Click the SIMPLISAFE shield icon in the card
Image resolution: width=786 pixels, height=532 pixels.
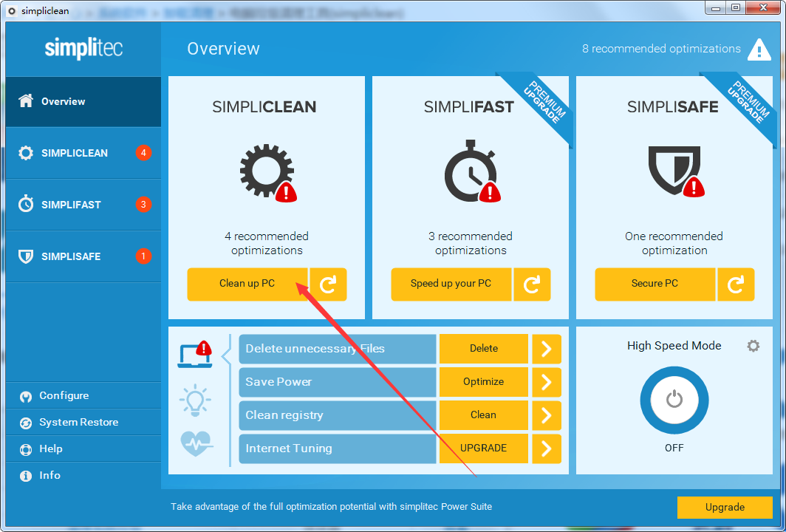(x=671, y=168)
